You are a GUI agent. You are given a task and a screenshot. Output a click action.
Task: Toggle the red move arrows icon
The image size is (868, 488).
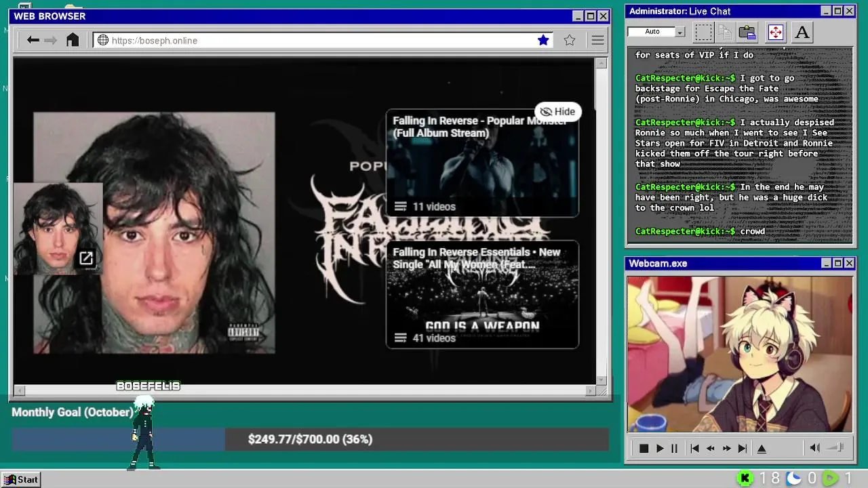[x=775, y=32]
